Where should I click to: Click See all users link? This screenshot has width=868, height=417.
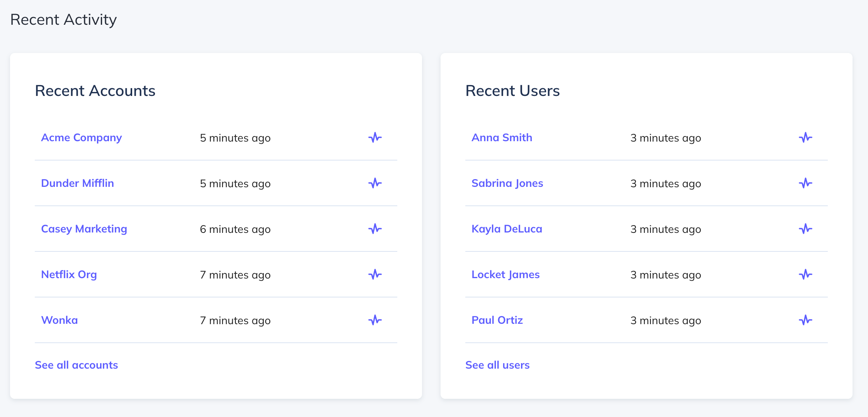497,365
